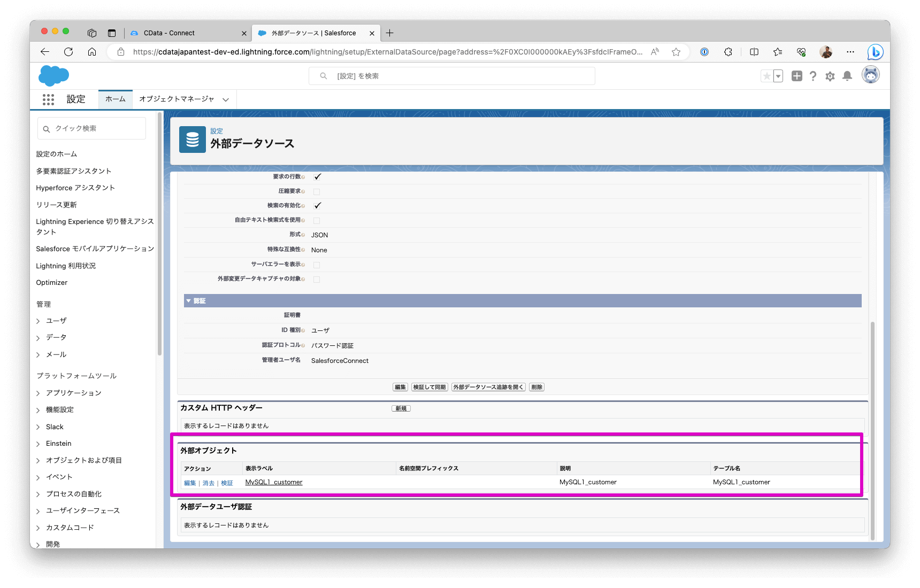Focus the [設定] を検索 global search box
920x588 pixels.
pos(452,76)
